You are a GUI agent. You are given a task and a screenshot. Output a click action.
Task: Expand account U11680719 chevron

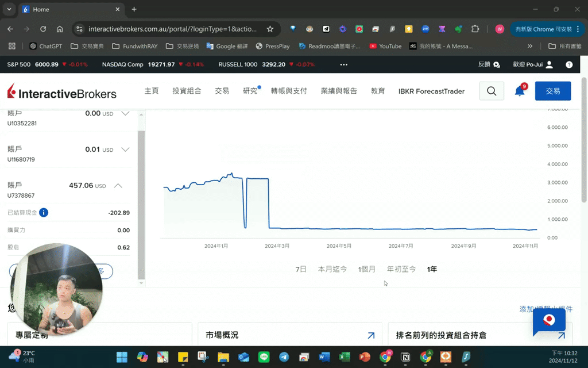(x=125, y=149)
